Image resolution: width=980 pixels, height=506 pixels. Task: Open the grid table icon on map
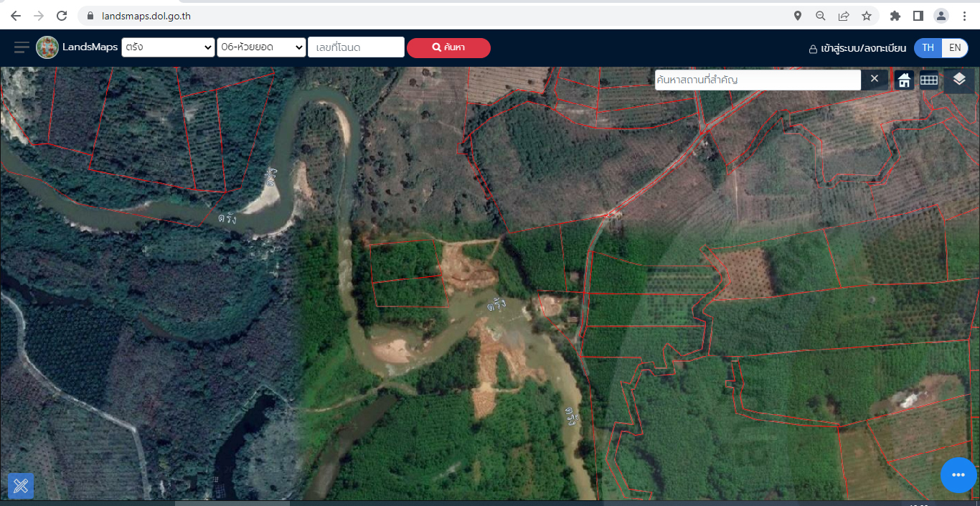(929, 80)
